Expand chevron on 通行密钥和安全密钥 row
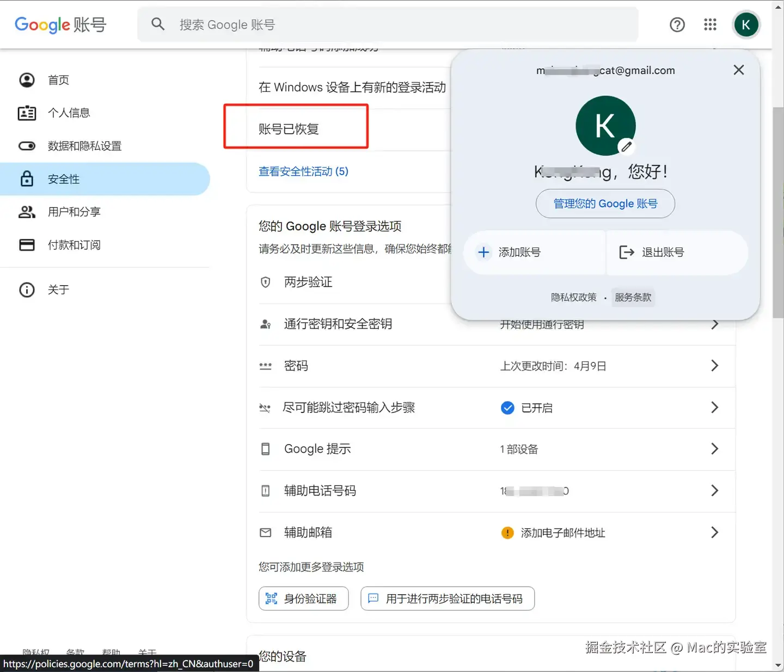Image resolution: width=784 pixels, height=672 pixels. [715, 324]
